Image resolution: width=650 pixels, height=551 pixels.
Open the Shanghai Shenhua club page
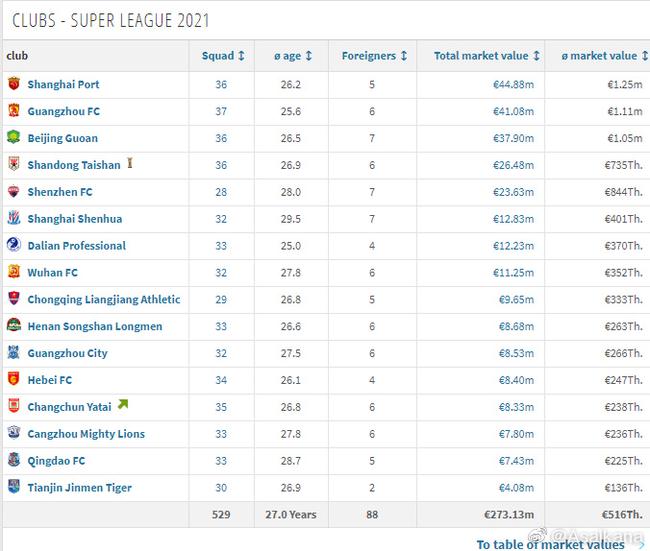click(75, 219)
